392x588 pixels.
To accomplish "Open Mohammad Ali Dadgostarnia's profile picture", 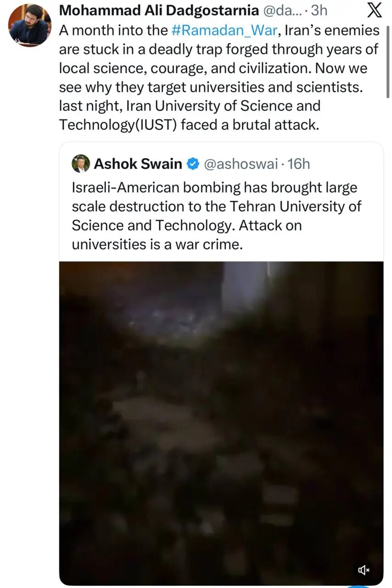I will pyautogui.click(x=30, y=26).
